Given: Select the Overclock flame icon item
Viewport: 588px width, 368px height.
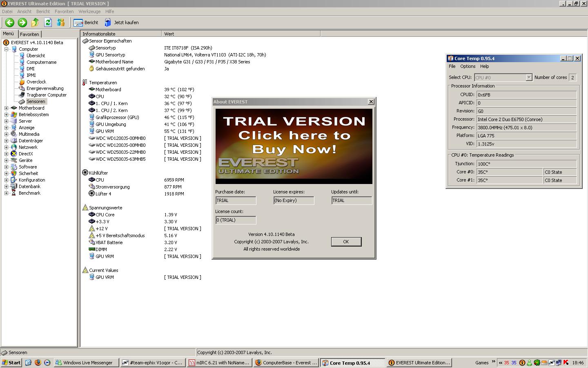Looking at the screenshot, I should 22,82.
